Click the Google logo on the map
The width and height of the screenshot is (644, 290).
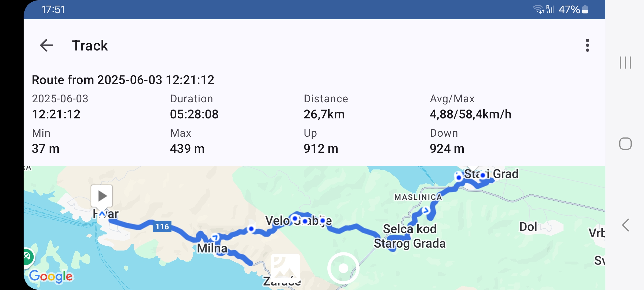(51, 276)
